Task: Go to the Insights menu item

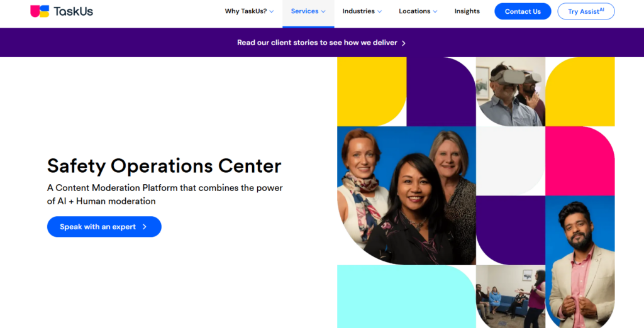Action: (467, 11)
